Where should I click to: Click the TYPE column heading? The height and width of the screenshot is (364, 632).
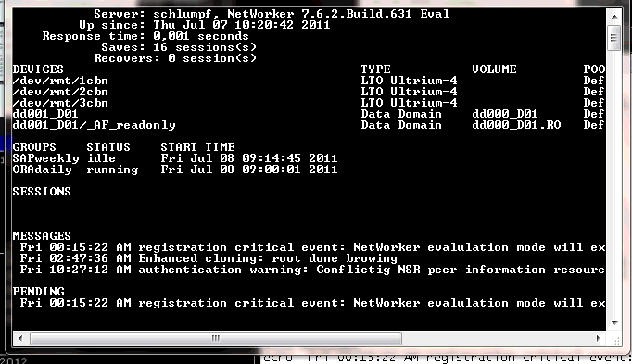(x=375, y=69)
